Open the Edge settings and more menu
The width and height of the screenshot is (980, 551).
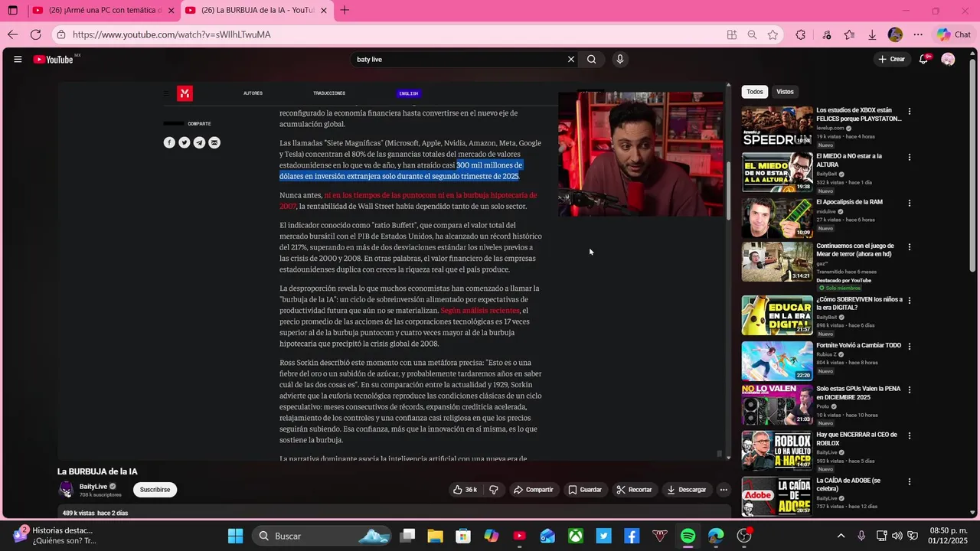pyautogui.click(x=918, y=34)
